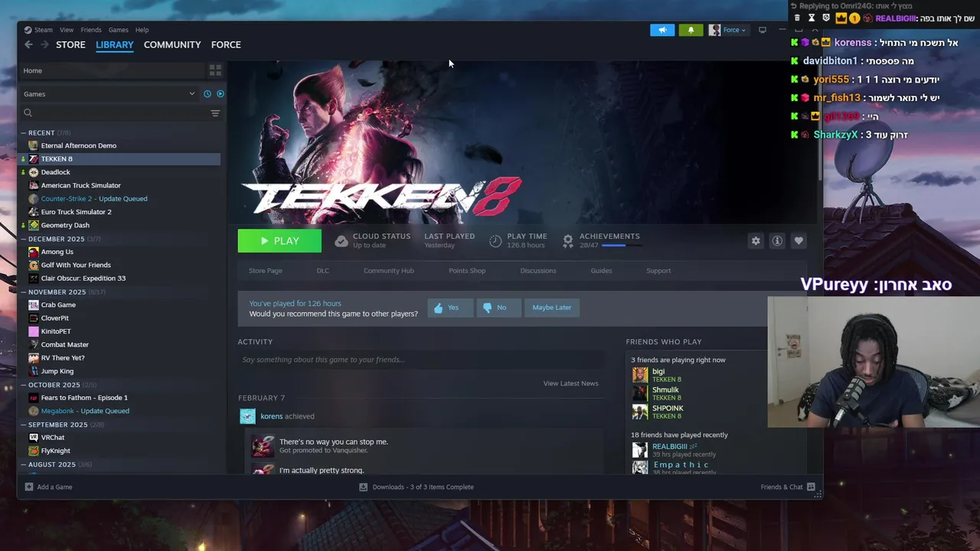Click View Latest News link

pos(571,383)
